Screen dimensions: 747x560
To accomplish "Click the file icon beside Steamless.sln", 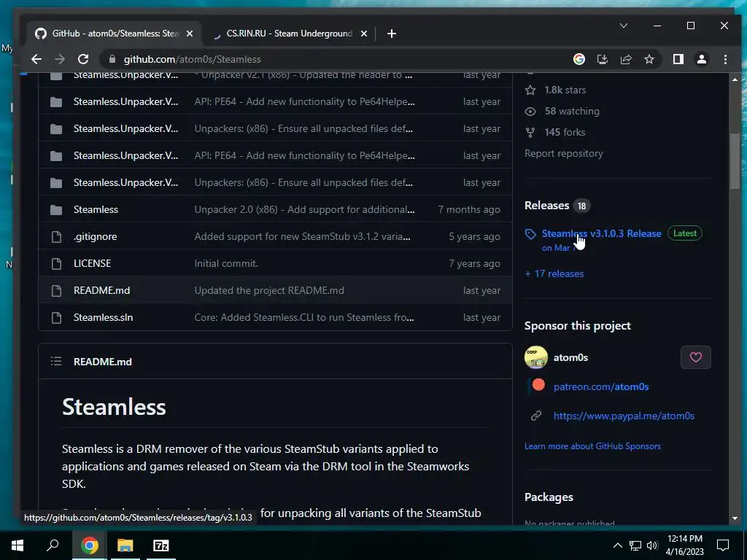I will click(56, 317).
